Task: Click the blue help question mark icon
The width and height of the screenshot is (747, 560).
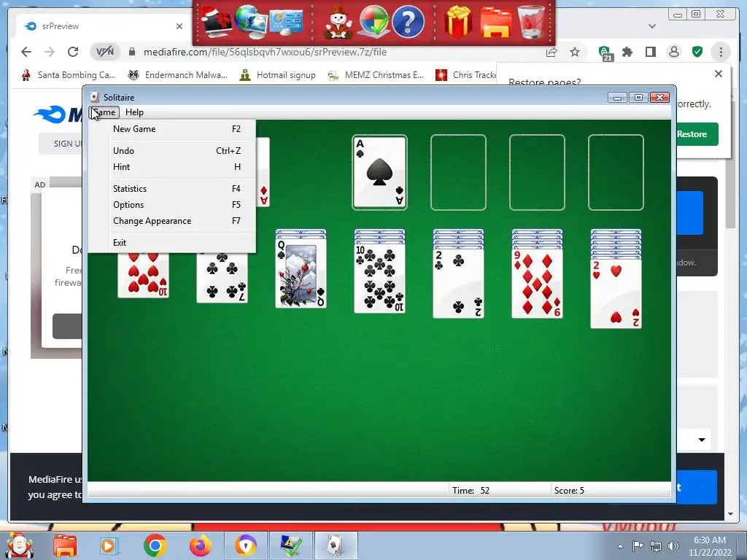Action: pos(408,21)
